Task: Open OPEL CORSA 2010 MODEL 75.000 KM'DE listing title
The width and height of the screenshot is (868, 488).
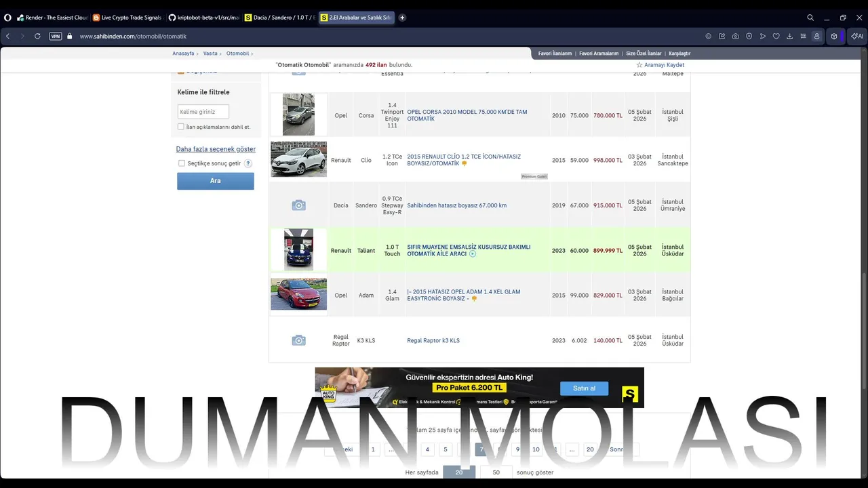Action: 467,115
